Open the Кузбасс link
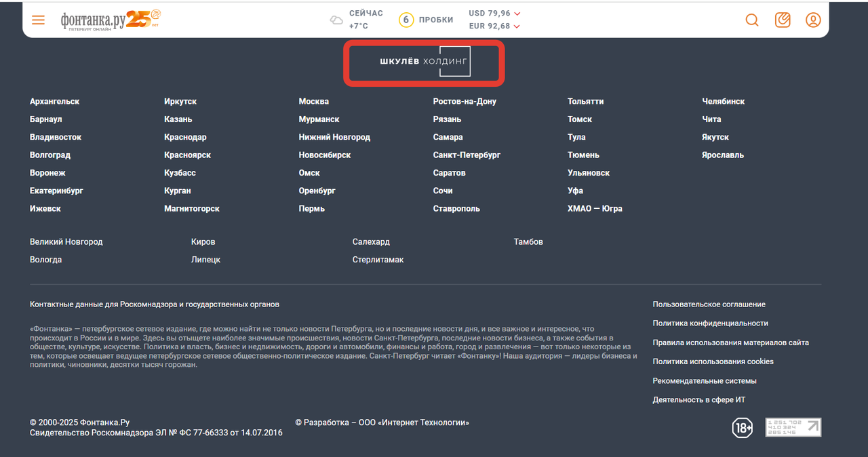 180,173
